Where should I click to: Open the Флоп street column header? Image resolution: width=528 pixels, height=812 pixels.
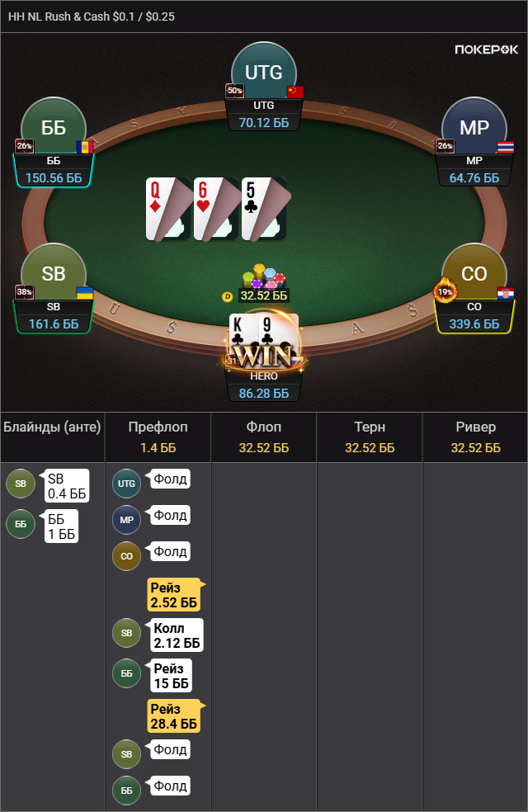(x=264, y=437)
